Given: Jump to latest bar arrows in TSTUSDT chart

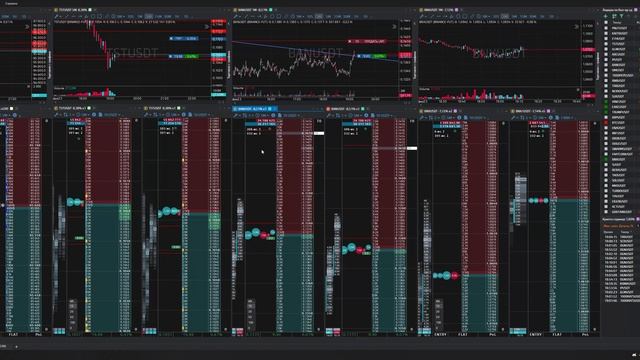Looking at the screenshot, I should [207, 27].
